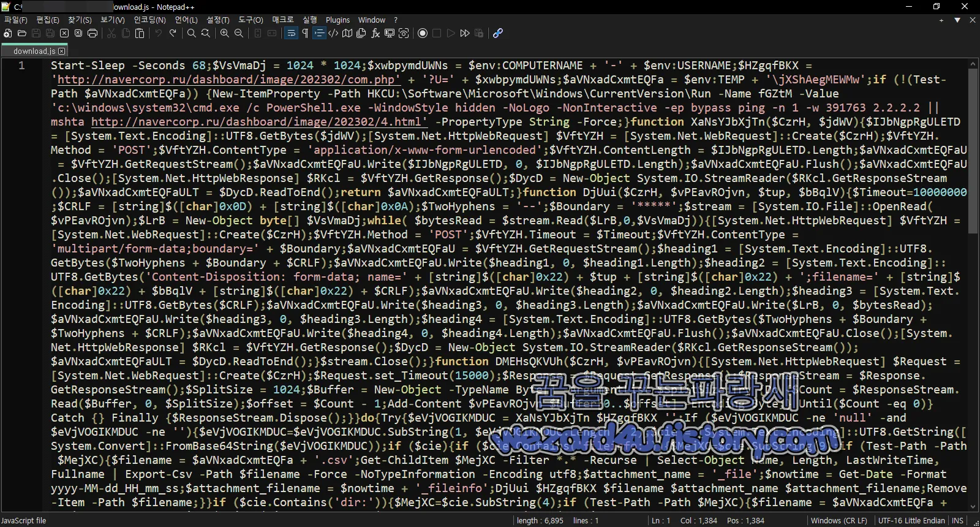This screenshot has height=527, width=980.
Task: Open the 실행 menu
Action: [x=310, y=20]
